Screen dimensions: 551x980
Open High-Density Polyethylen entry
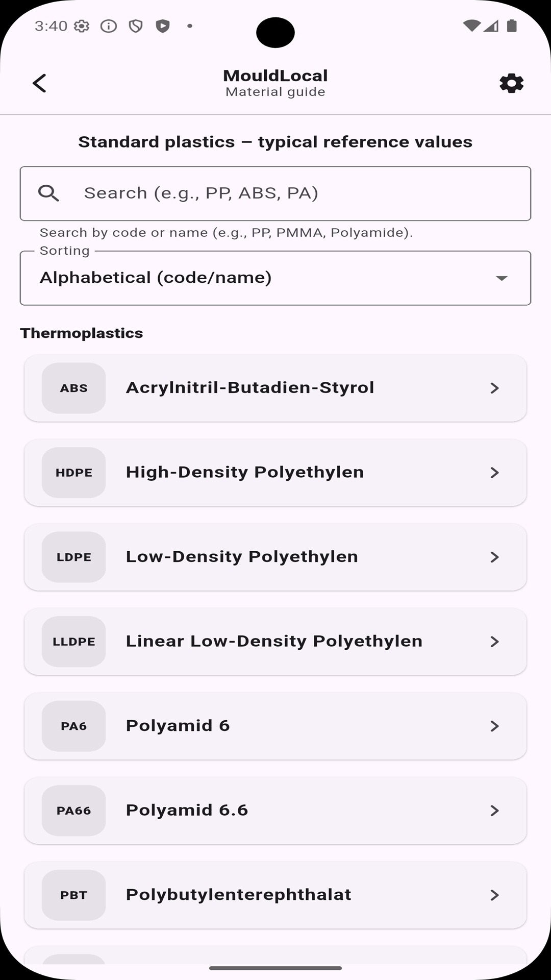point(245,473)
